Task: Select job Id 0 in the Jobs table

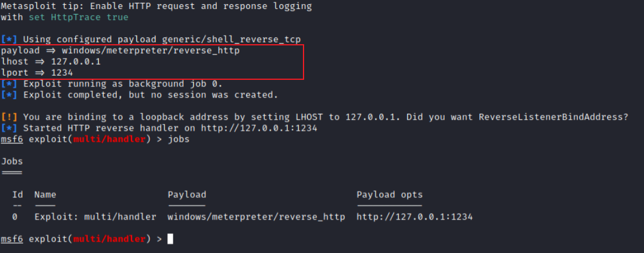Action: tap(15, 217)
